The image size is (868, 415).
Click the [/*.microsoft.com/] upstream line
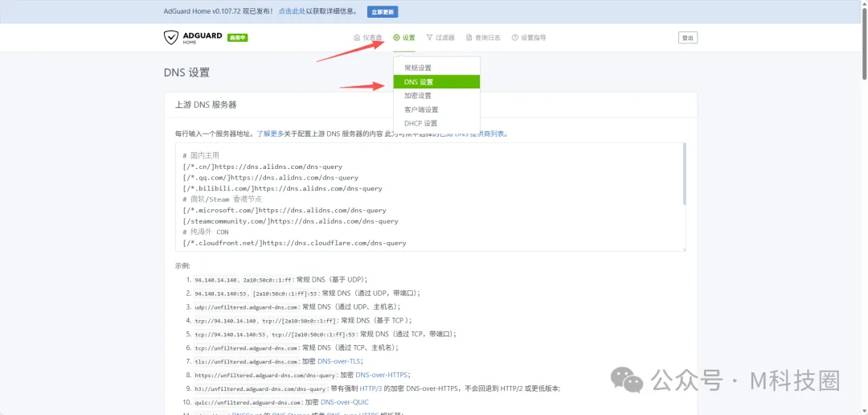pyautogui.click(x=284, y=211)
